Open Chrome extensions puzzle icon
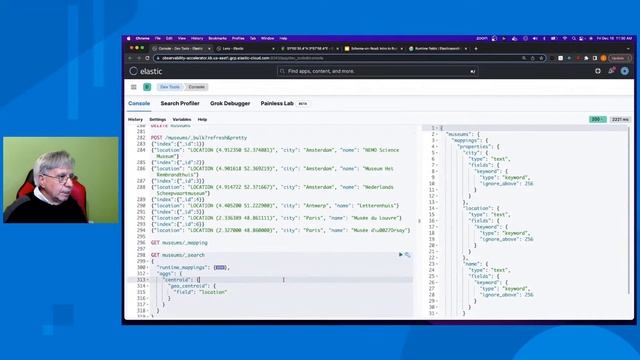The image size is (640, 360). coord(586,58)
